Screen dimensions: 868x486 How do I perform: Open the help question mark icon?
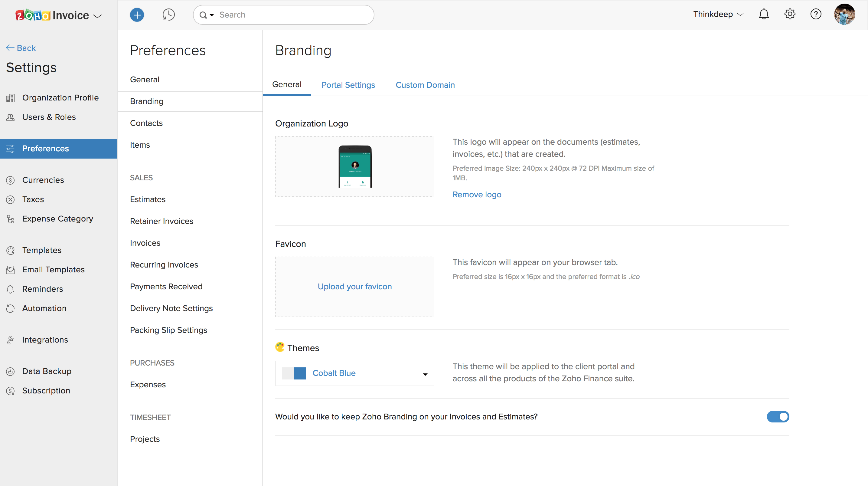[815, 14]
